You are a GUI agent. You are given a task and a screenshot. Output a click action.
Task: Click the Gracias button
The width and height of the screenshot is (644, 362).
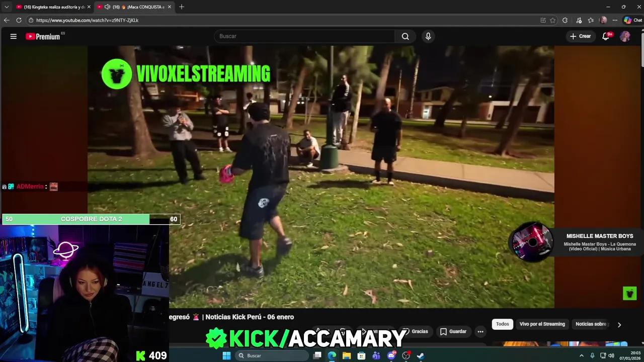(x=415, y=331)
